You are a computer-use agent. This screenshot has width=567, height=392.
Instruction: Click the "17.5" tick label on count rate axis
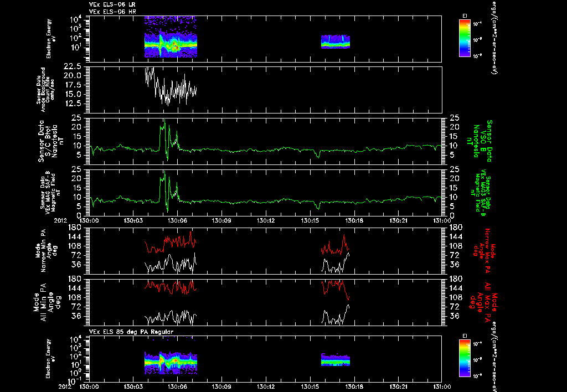(73, 85)
